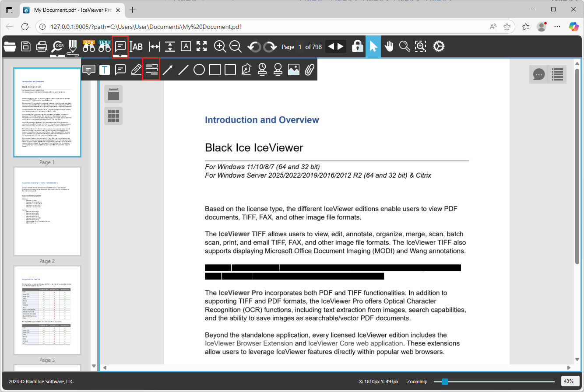The height and width of the screenshot is (392, 584).
Task: Switch to thumbnail grid view
Action: coord(113,115)
